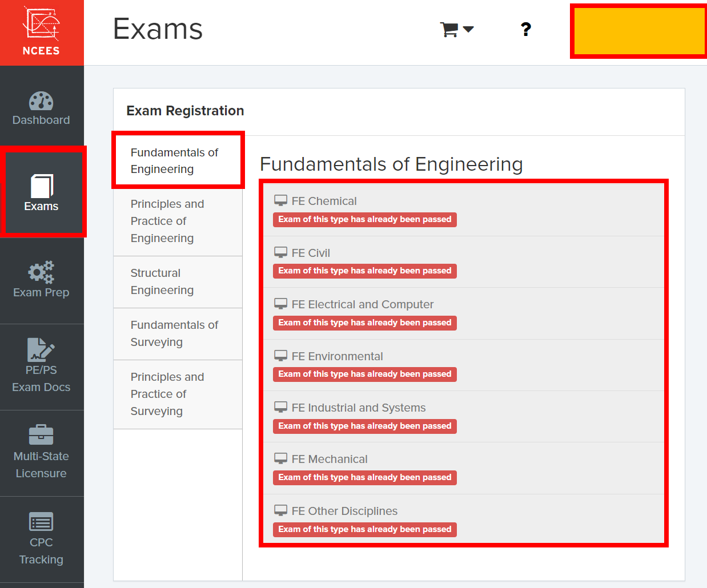Click the FE Other Disciplines monitor icon
The image size is (707, 588).
[x=280, y=510]
